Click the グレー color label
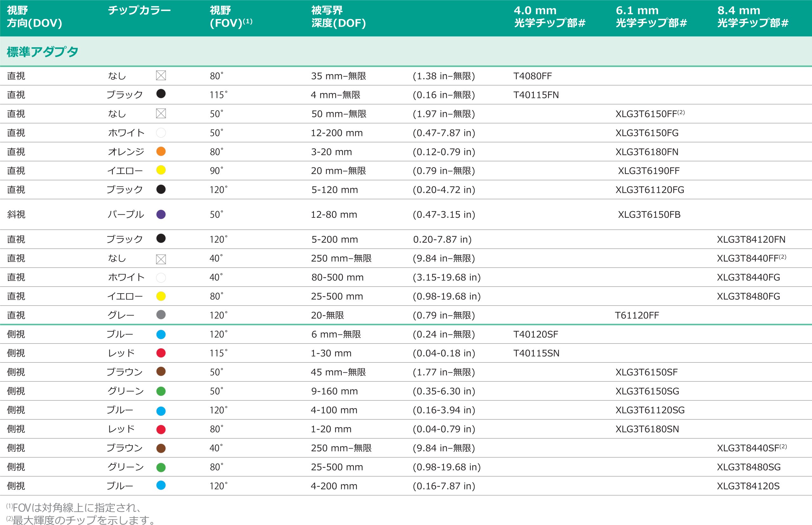The width and height of the screenshot is (812, 525). pyautogui.click(x=121, y=315)
